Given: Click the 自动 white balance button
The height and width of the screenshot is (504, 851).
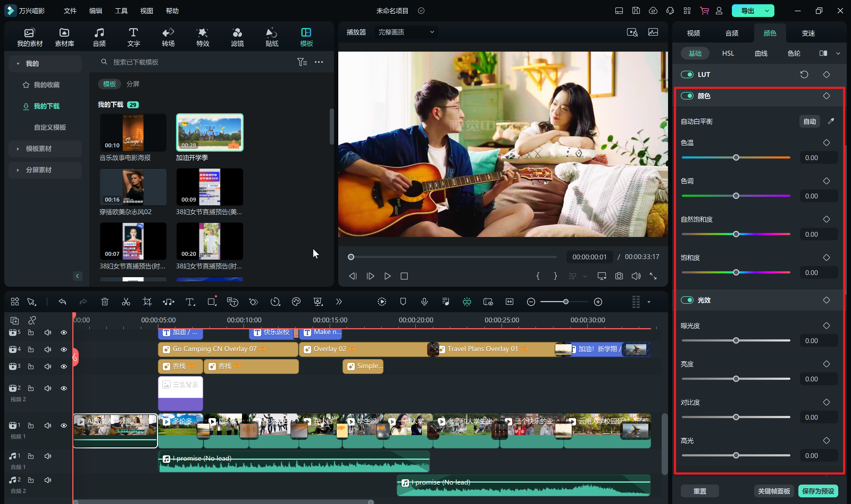Looking at the screenshot, I should (810, 121).
